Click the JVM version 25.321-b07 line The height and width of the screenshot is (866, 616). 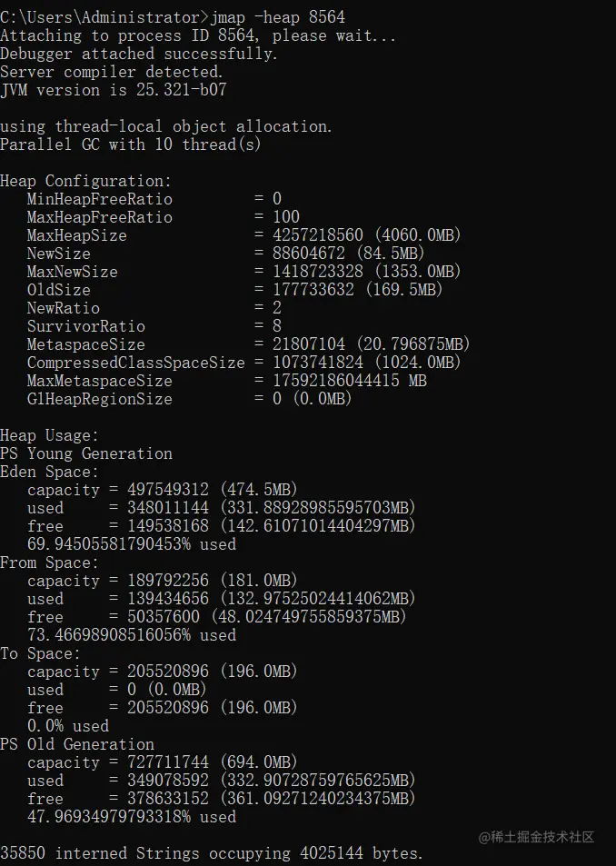[x=114, y=90]
